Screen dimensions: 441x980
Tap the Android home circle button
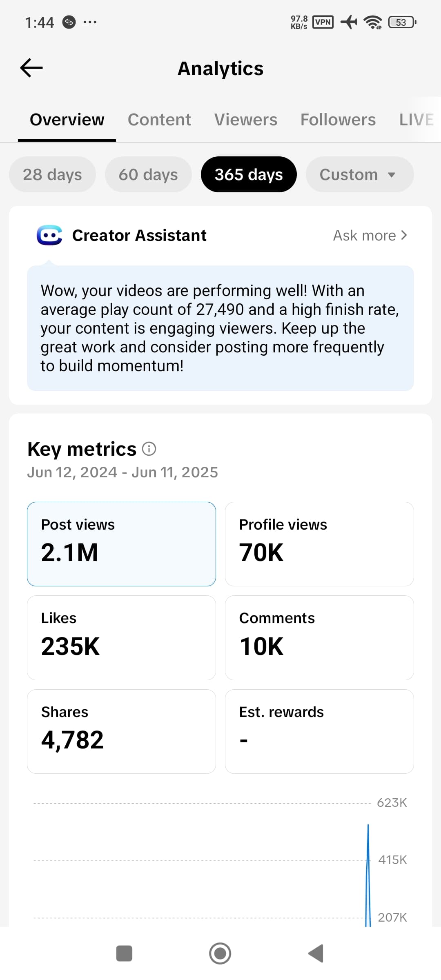220,953
